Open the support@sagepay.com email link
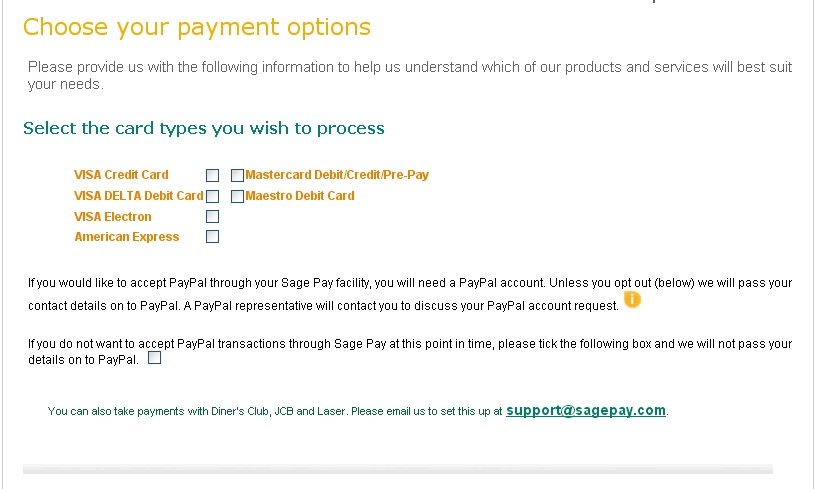This screenshot has height=489, width=821. pos(586,410)
